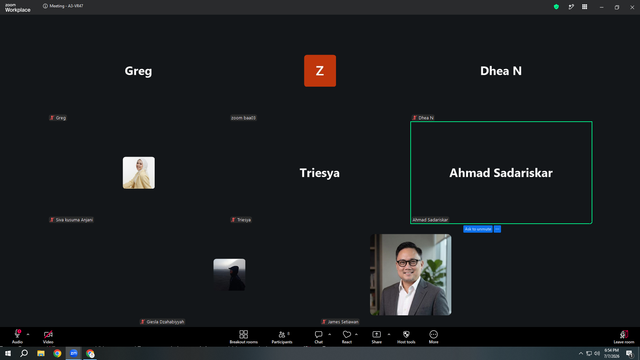Open File Explorer from the taskbar
640x360 pixels.
tap(41, 353)
